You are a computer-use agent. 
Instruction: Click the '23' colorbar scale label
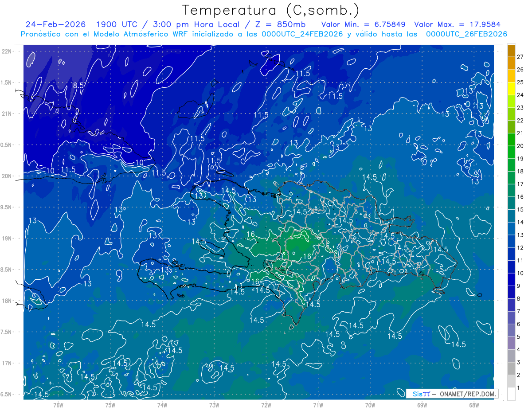[520, 108]
